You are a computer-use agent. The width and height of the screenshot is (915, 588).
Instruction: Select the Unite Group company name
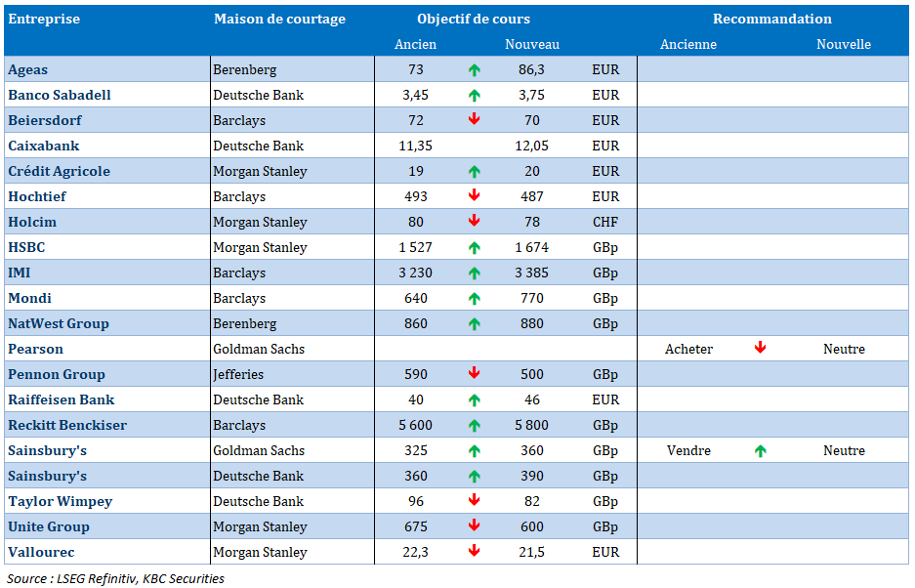(x=49, y=527)
